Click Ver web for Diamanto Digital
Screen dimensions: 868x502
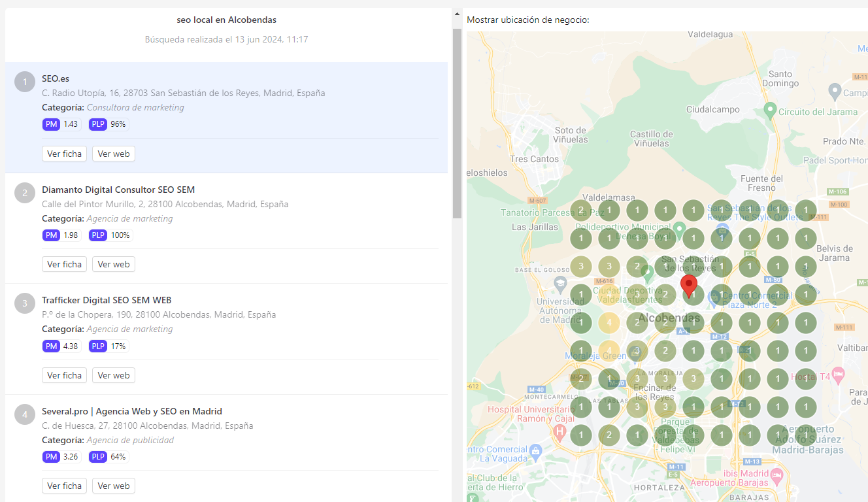113,264
